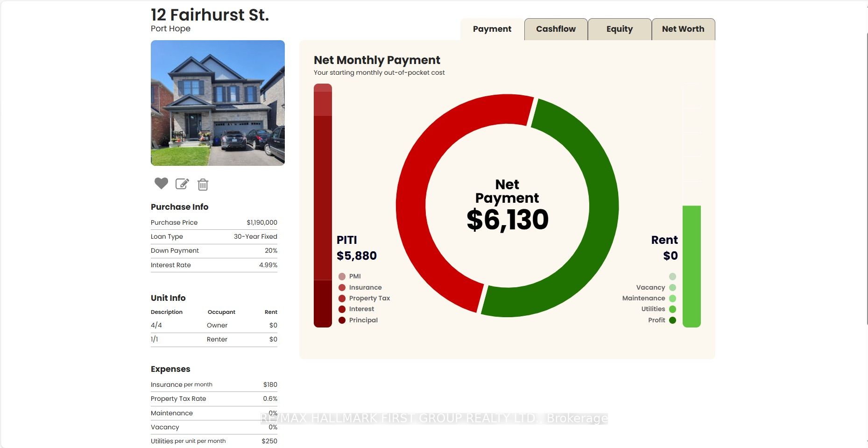Favorite the property with the heart icon
This screenshot has height=448, width=868.
point(161,184)
